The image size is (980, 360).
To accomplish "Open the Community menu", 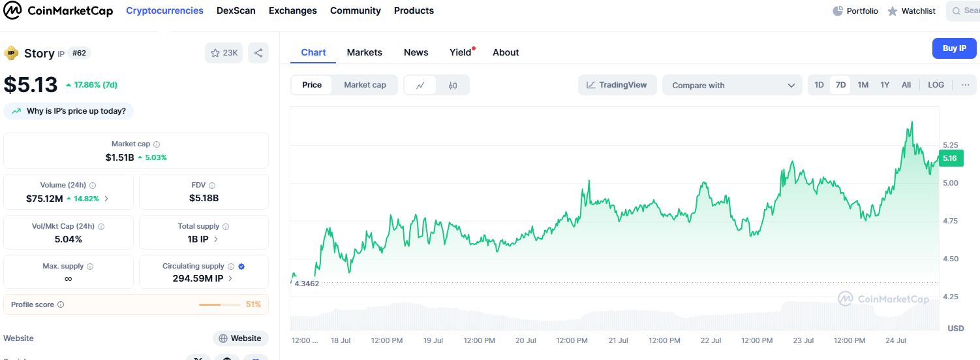I will [356, 10].
